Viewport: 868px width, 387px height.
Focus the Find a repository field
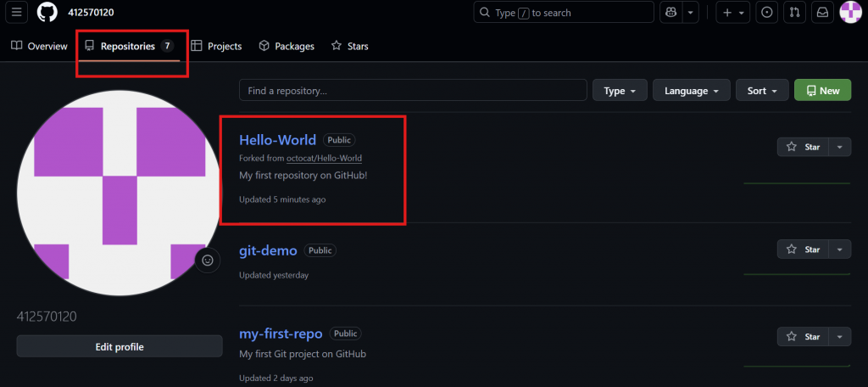point(413,90)
